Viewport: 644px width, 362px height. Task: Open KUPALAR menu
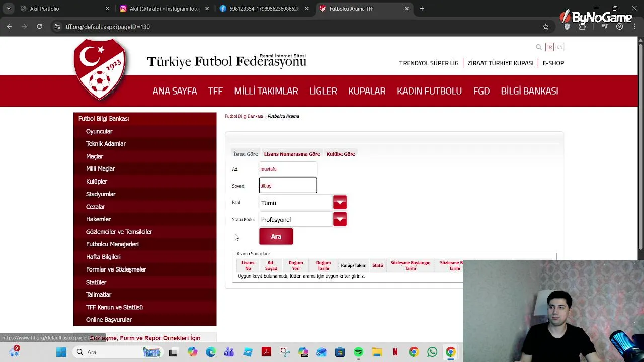[x=367, y=91]
